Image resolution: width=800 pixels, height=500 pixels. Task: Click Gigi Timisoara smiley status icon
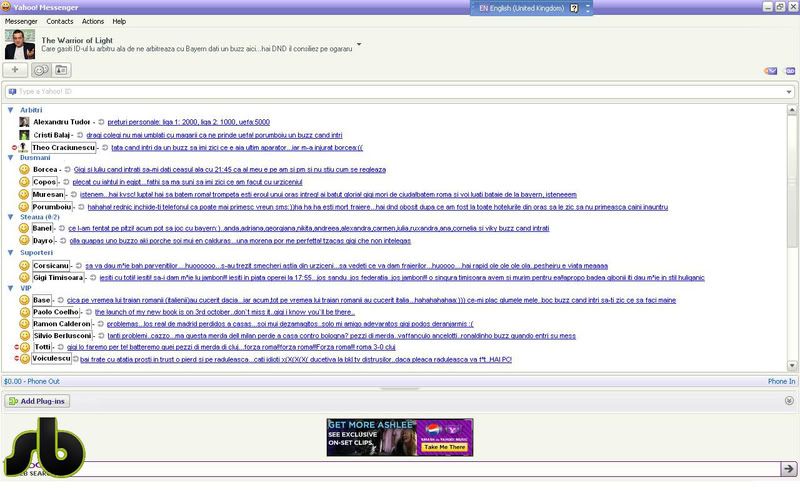[24, 278]
